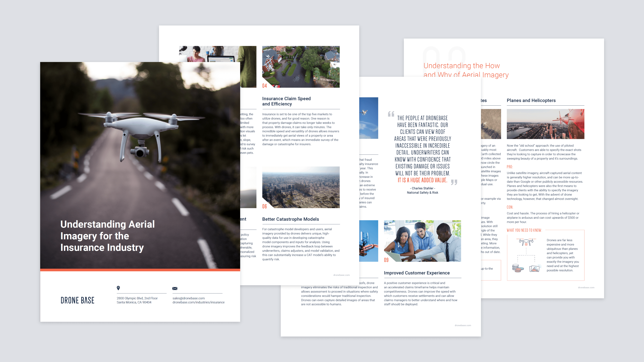Click the burned neighborhood catastrophe photo
This screenshot has height=362, width=644.
301,187
